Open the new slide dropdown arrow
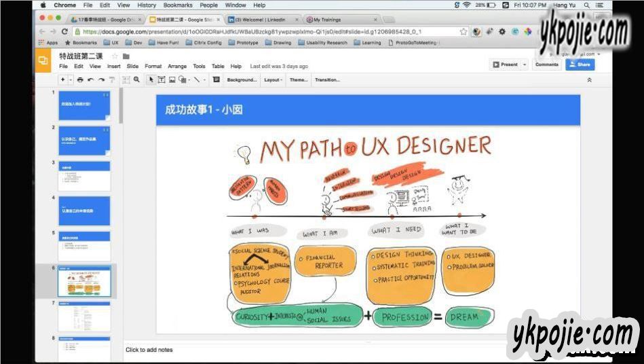Screen dimensions: 644x364 pos(71,79)
